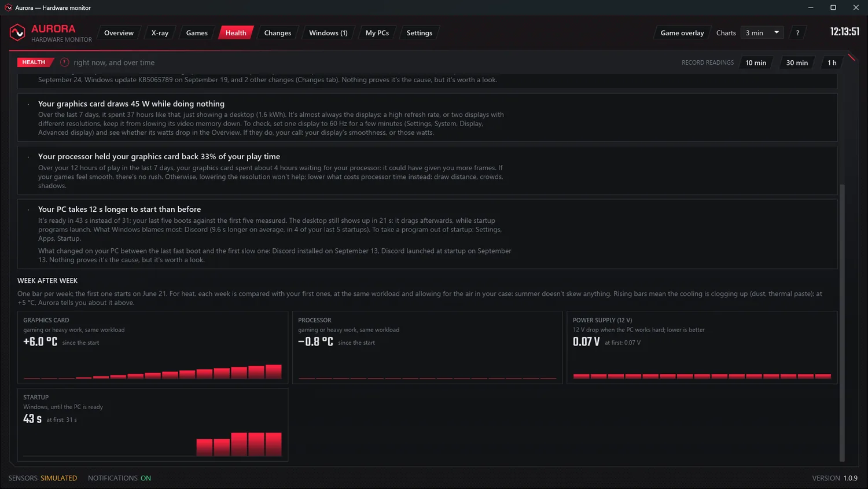The width and height of the screenshot is (868, 489).
Task: Click "Your graphics card draws 45 W while doing nothing"
Action: pos(131,104)
